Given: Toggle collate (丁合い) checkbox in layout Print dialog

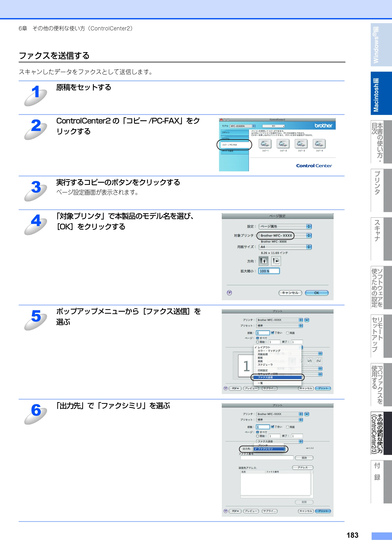Looking at the screenshot, I should pos(273,333).
